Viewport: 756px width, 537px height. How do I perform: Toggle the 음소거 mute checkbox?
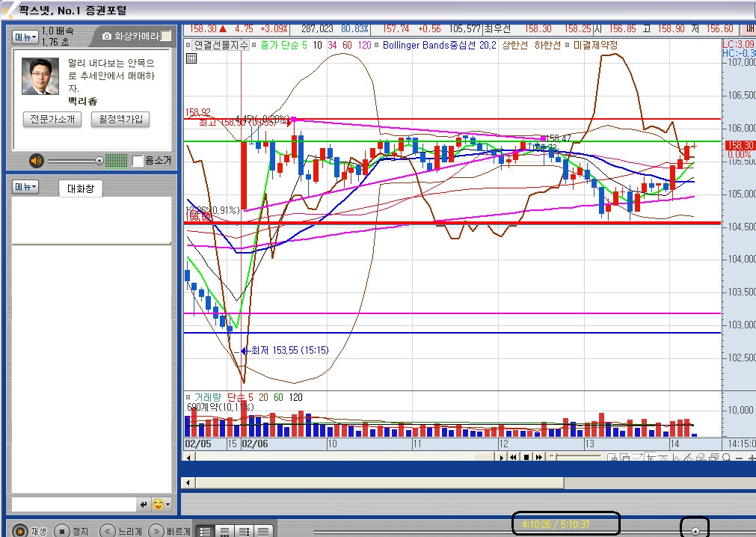click(138, 160)
